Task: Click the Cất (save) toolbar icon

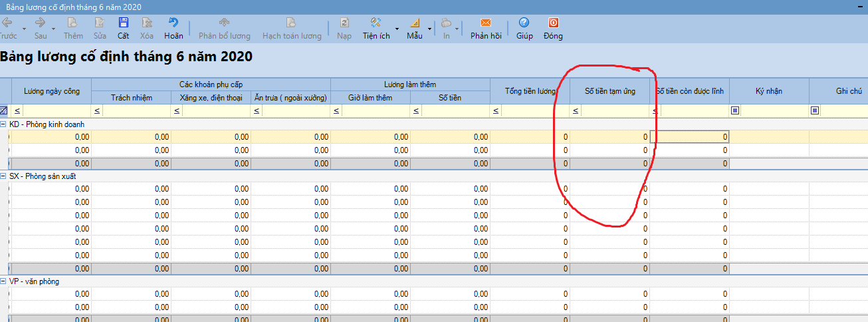Action: [123, 23]
